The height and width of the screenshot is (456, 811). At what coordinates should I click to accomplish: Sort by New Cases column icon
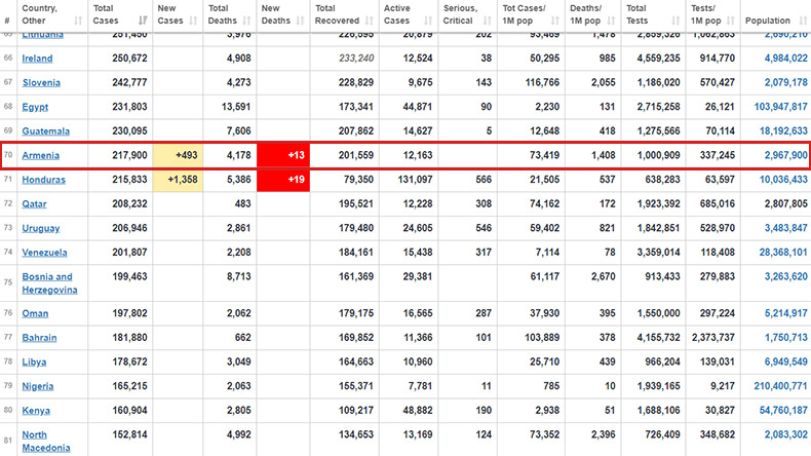click(x=193, y=21)
